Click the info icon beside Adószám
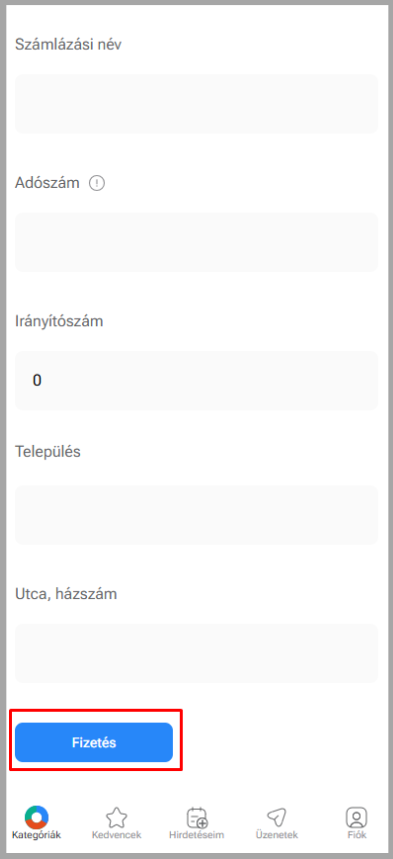This screenshot has height=859, width=393. 96,183
